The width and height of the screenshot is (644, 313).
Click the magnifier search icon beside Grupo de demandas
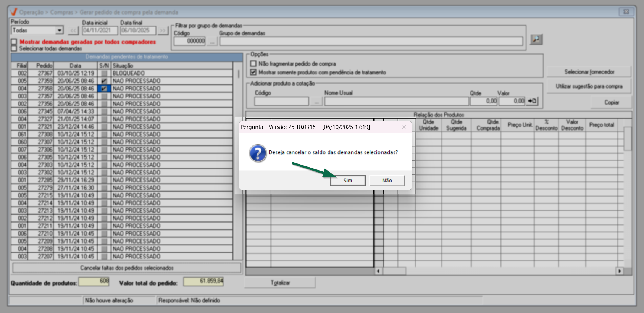(x=536, y=39)
